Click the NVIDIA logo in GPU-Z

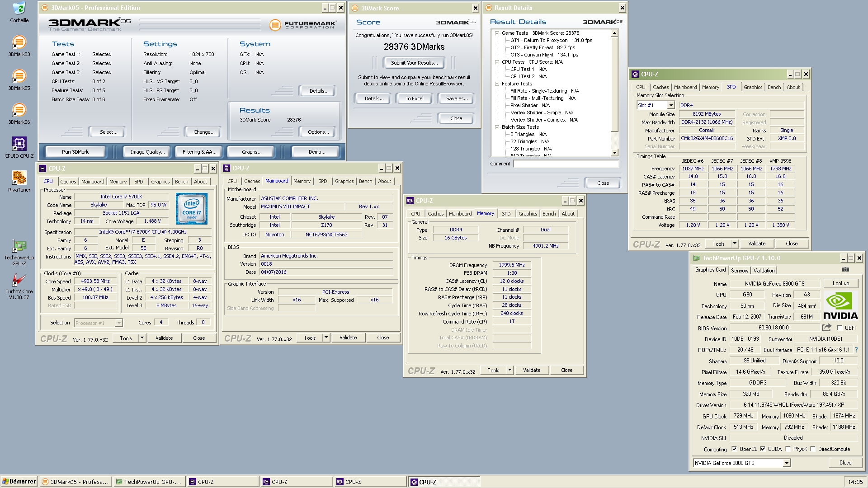(x=840, y=306)
